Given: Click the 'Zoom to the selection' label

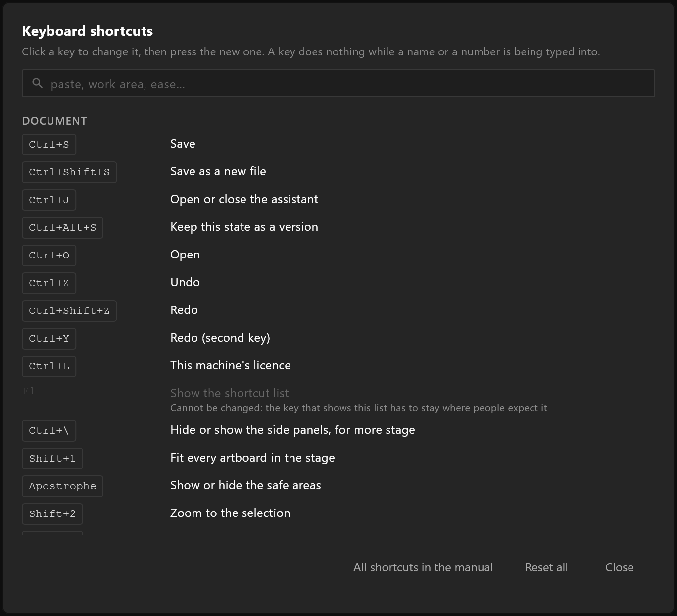Looking at the screenshot, I should pyautogui.click(x=230, y=513).
